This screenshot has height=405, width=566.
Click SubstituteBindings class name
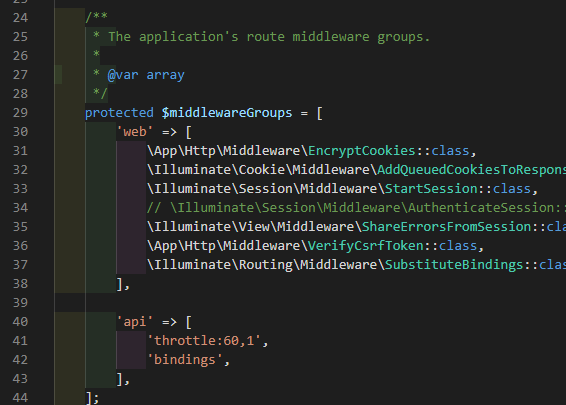pyautogui.click(x=454, y=265)
